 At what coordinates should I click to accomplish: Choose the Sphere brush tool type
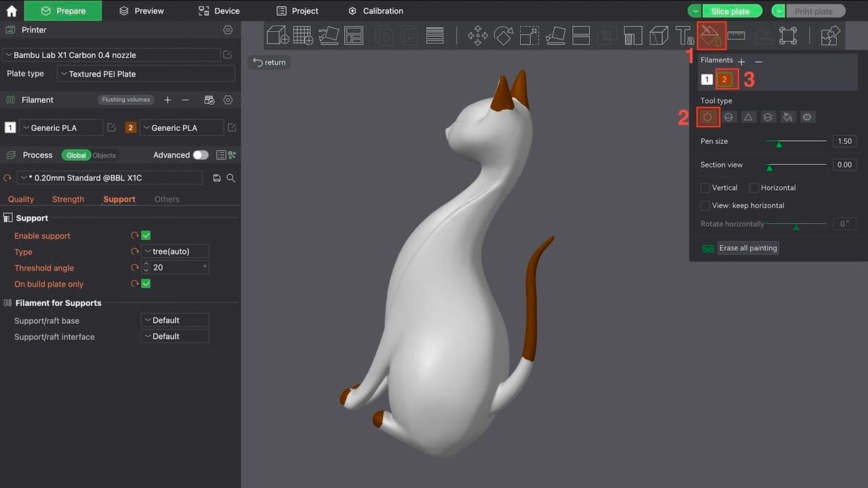point(730,116)
